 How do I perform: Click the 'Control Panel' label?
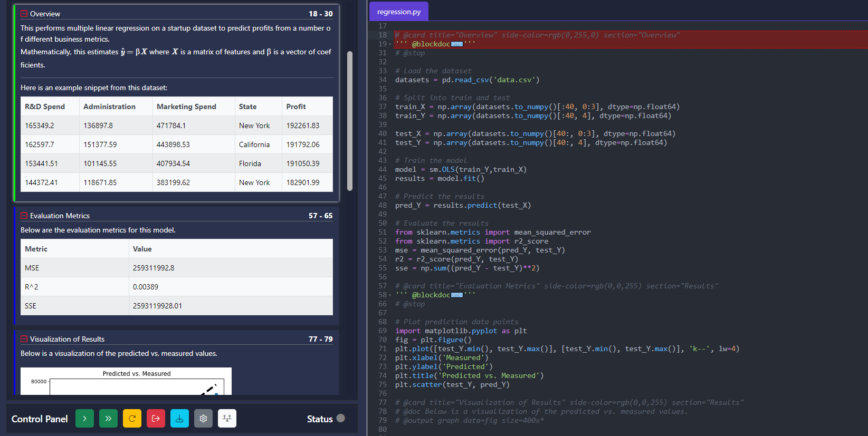(x=40, y=419)
